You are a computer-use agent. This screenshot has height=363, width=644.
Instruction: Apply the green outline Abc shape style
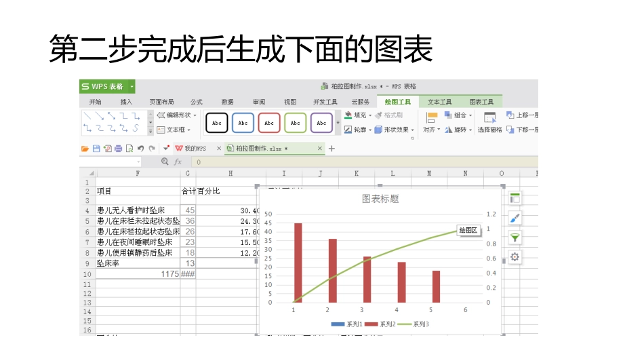point(296,123)
